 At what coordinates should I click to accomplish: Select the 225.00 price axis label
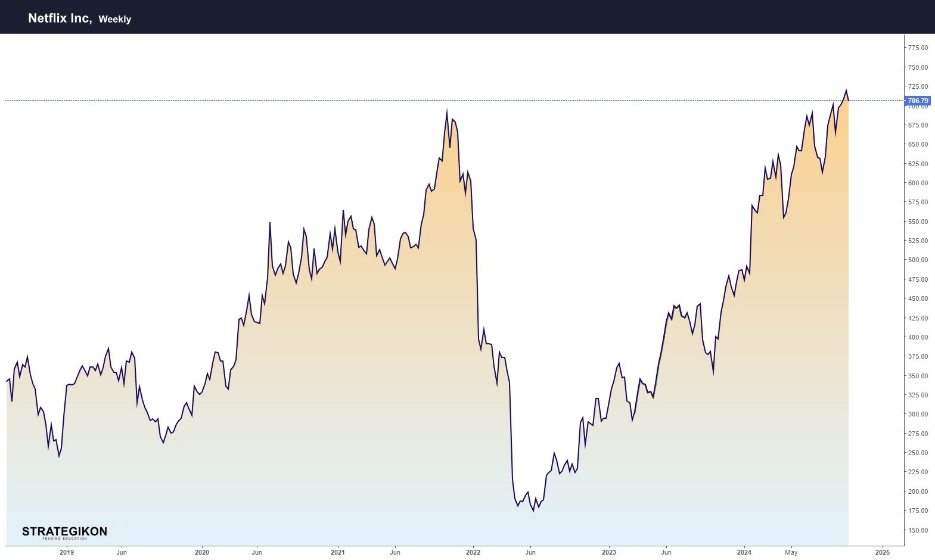click(918, 472)
